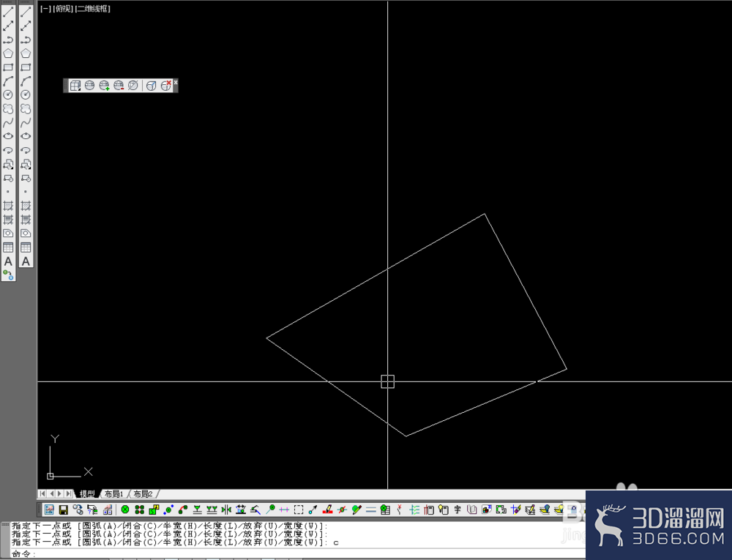Select the Revision Cloud tool in the left Draw toolbar
The image size is (732, 560).
click(8, 109)
